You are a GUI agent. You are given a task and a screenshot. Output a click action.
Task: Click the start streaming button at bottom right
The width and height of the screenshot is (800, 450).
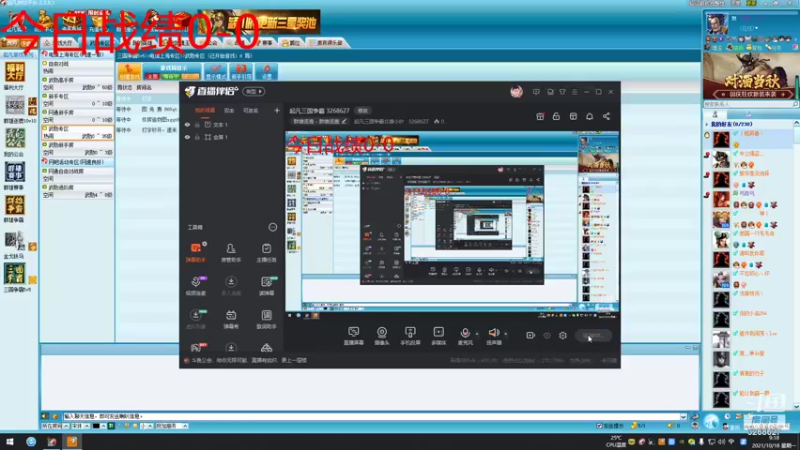[x=593, y=336]
